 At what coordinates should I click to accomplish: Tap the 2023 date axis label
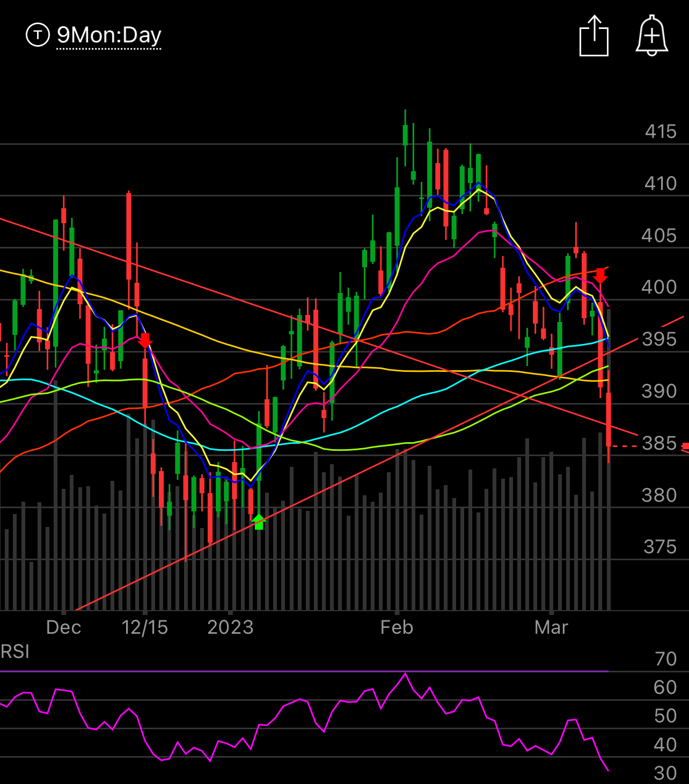pyautogui.click(x=230, y=627)
